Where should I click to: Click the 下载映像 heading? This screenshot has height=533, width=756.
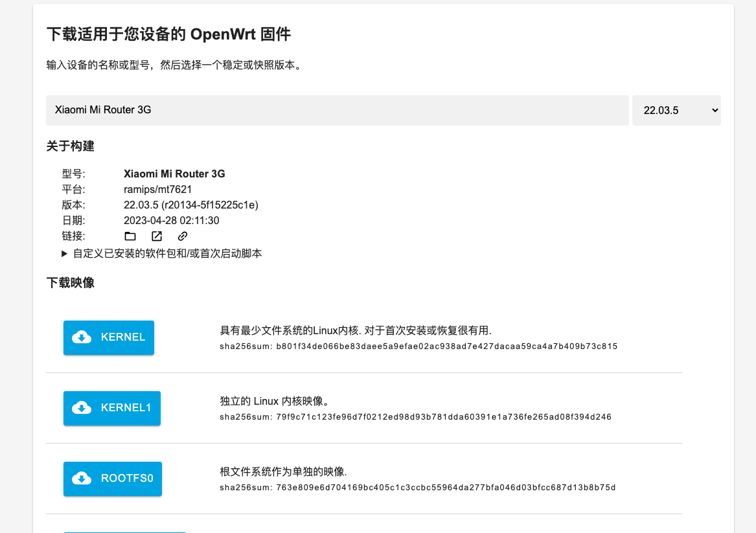[71, 283]
